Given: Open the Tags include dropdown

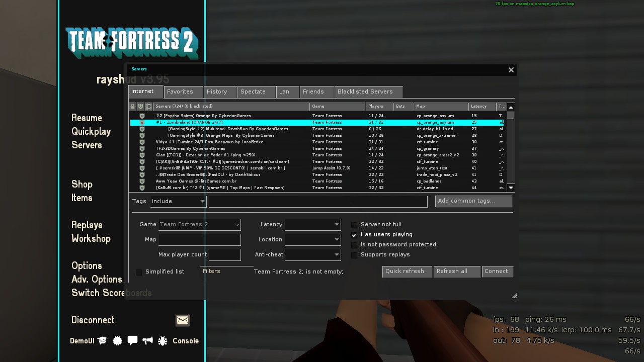Looking at the screenshot, I should 179,201.
